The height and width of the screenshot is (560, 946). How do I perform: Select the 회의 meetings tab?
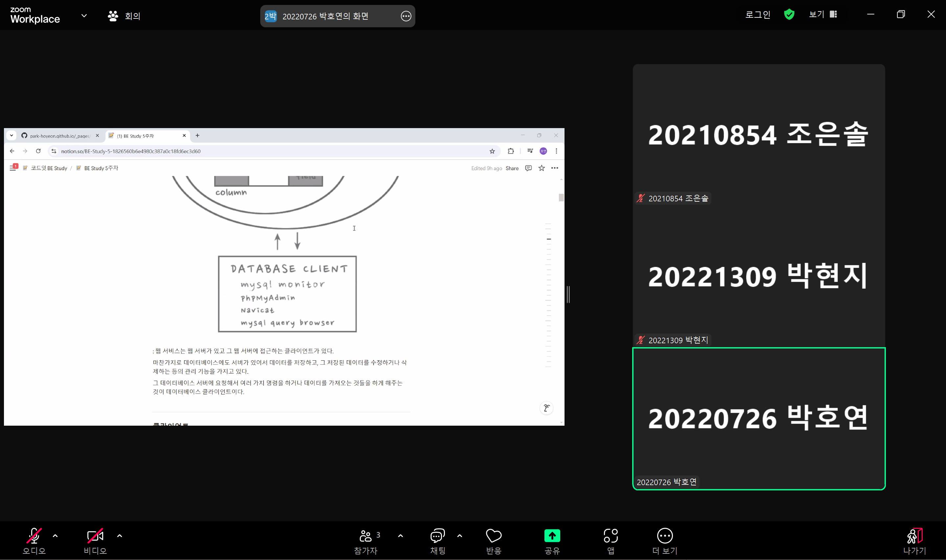click(124, 16)
